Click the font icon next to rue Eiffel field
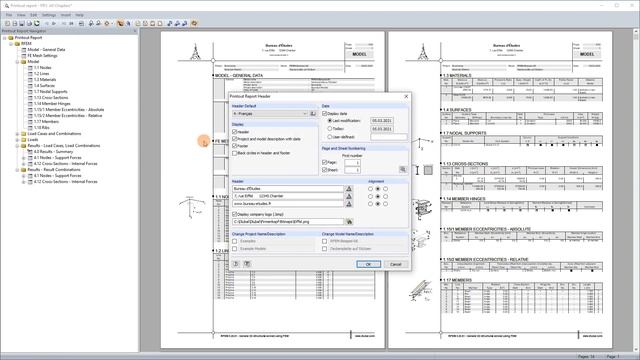640x360 pixels. (349, 196)
